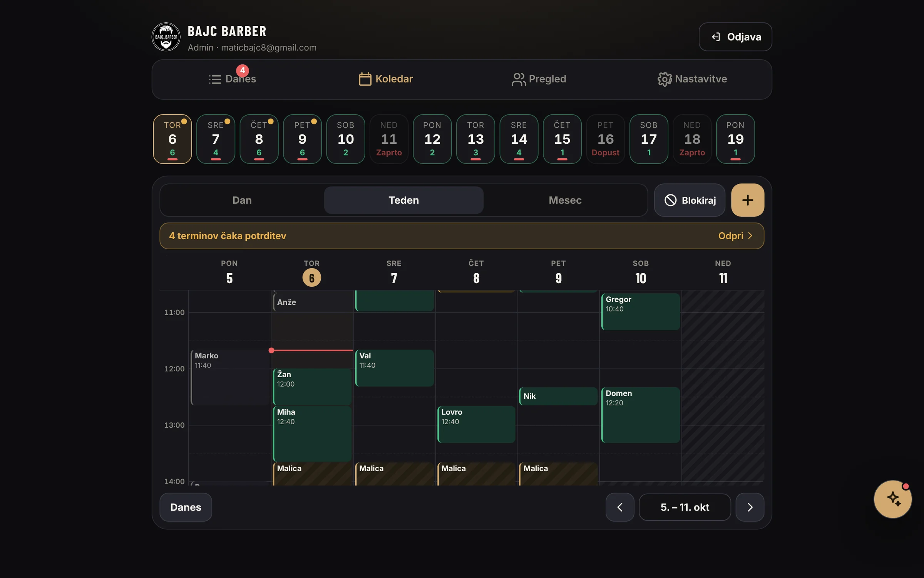Open Gregor's 10:40 appointment
The width and height of the screenshot is (924, 578).
[x=641, y=311]
